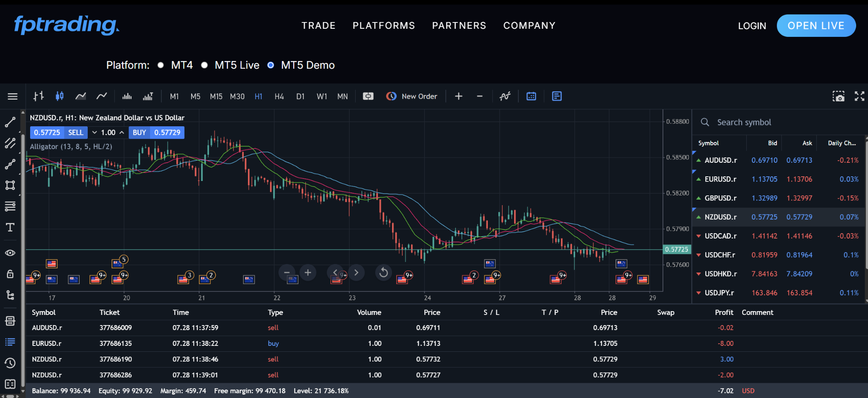
Task: Decrease volume with down chevron
Action: [95, 133]
